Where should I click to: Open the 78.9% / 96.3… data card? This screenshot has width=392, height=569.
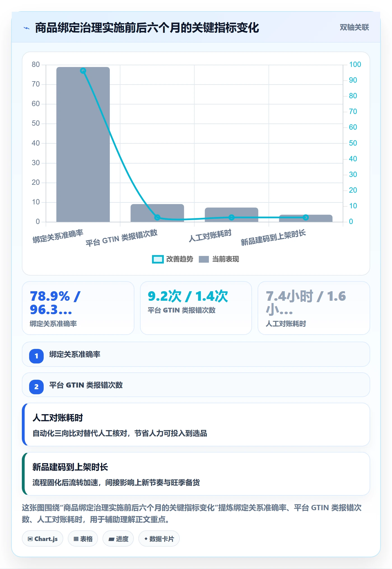pos(78,308)
